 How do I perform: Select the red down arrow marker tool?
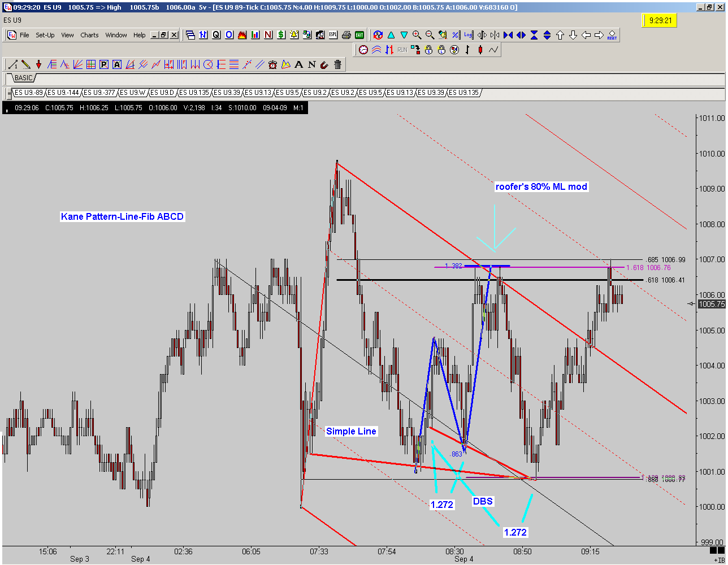(x=38, y=64)
